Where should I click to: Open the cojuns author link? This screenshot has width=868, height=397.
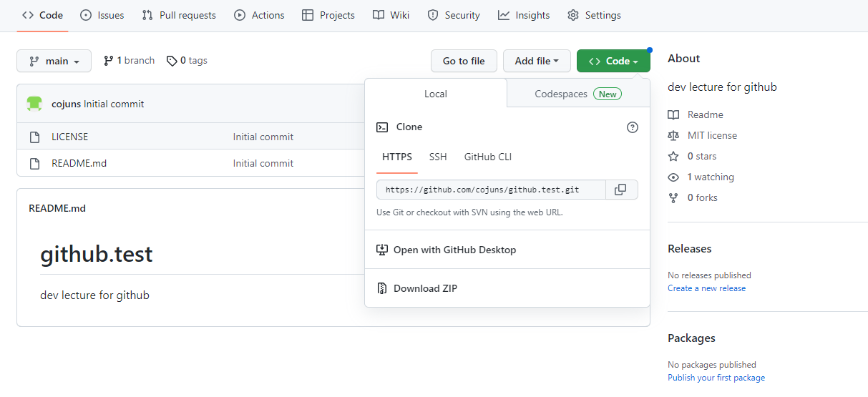66,104
